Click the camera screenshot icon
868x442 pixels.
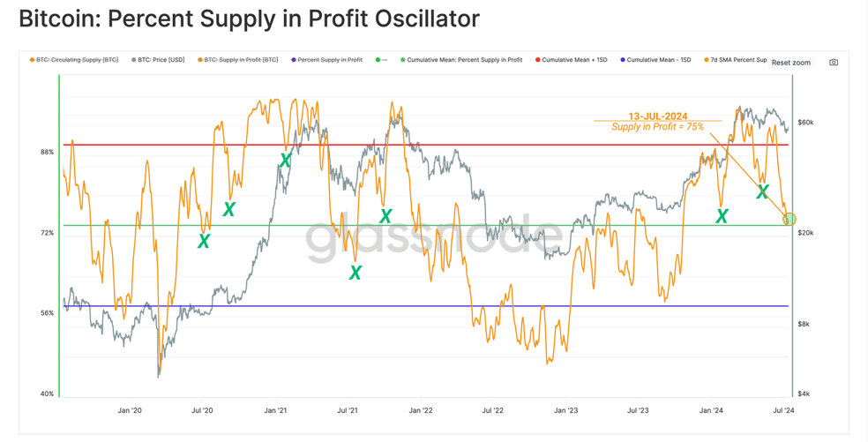[x=834, y=63]
